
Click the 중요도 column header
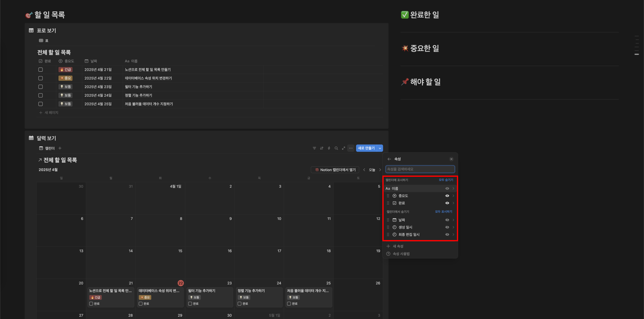(66, 61)
